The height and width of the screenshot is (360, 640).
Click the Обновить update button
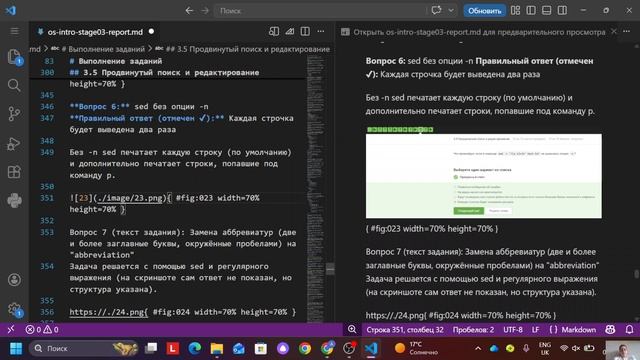pyautogui.click(x=484, y=11)
